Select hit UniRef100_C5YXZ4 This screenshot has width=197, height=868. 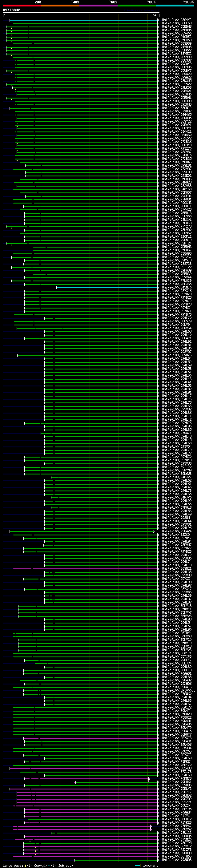tap(177, 579)
